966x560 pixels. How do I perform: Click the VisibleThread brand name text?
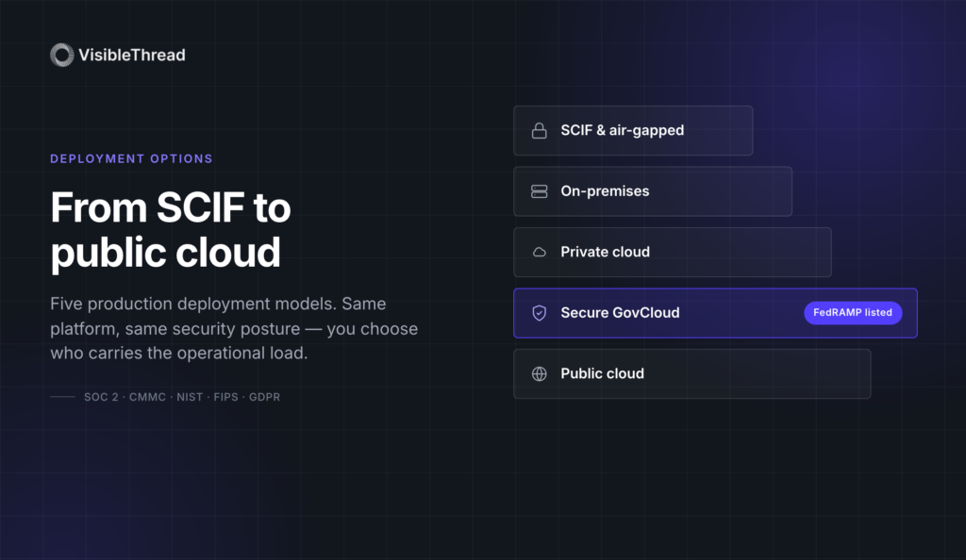click(132, 56)
